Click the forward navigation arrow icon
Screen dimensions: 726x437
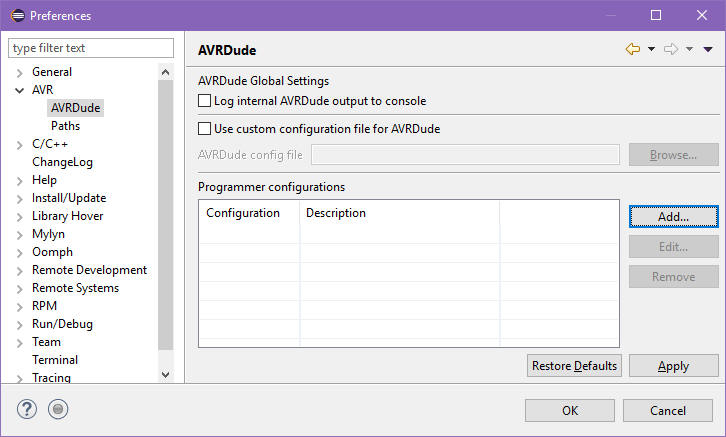(670, 49)
